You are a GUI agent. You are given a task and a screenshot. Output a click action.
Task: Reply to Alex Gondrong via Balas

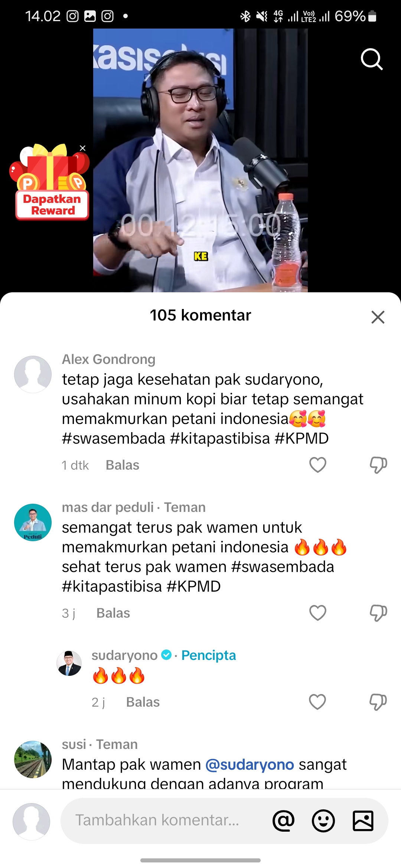pyautogui.click(x=123, y=465)
